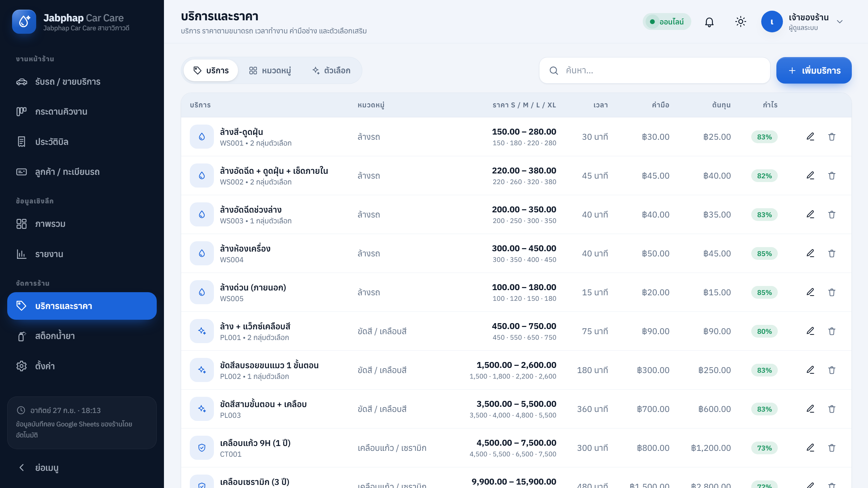Open รายงาน reports page
Image resolution: width=868 pixels, height=488 pixels.
[82, 254]
